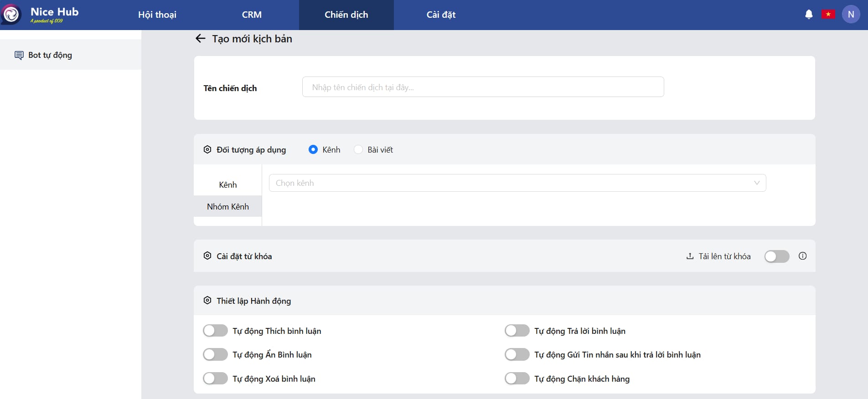Open the user avatar N menu
The width and height of the screenshot is (868, 399).
click(851, 15)
